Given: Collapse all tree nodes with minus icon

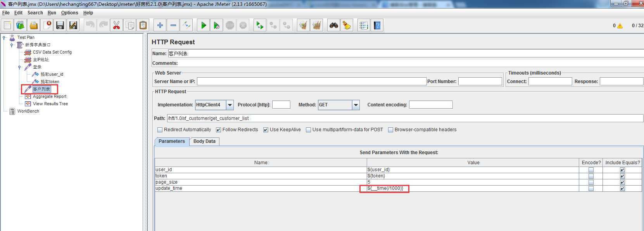Looking at the screenshot, I should [x=173, y=25].
